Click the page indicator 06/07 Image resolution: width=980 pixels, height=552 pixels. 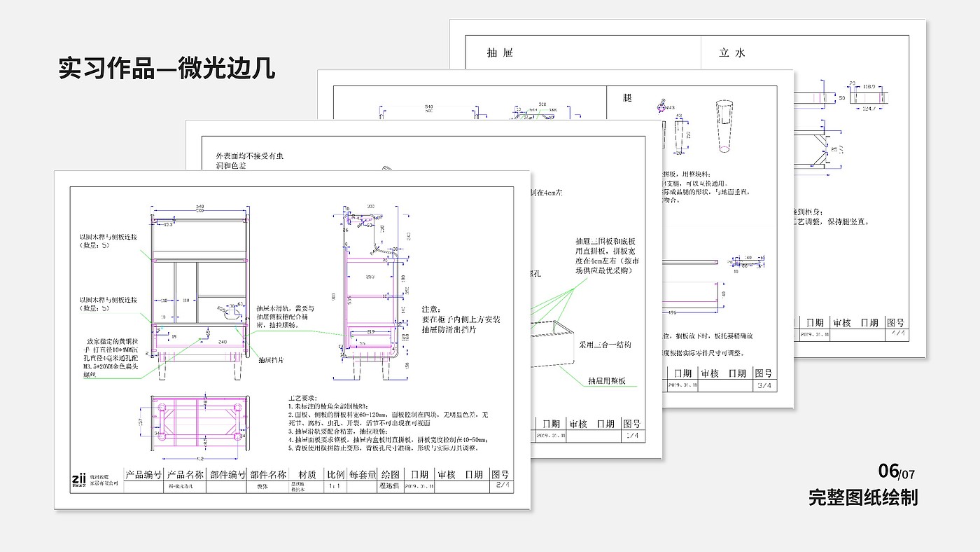click(x=897, y=471)
